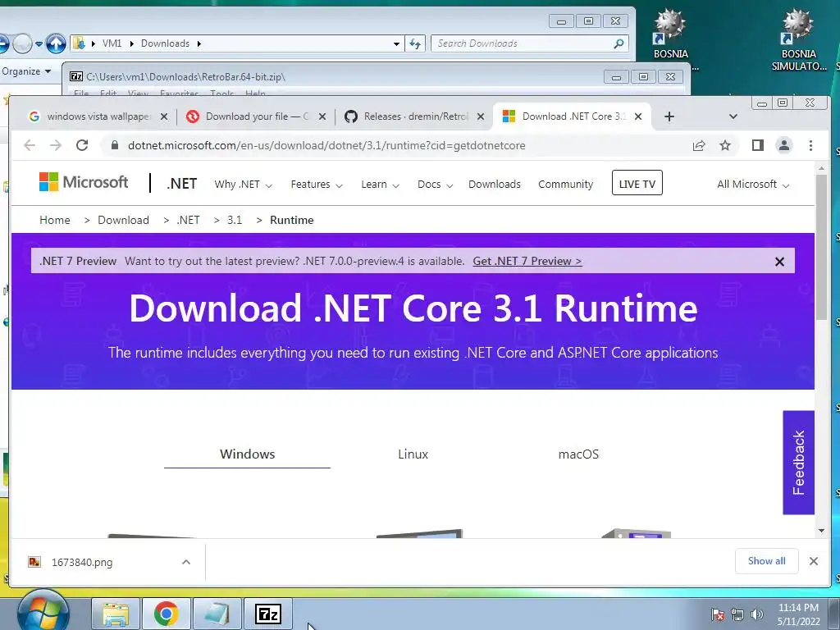This screenshot has height=630, width=840.
Task: Click Get .NET 7 Preview link
Action: tap(527, 261)
